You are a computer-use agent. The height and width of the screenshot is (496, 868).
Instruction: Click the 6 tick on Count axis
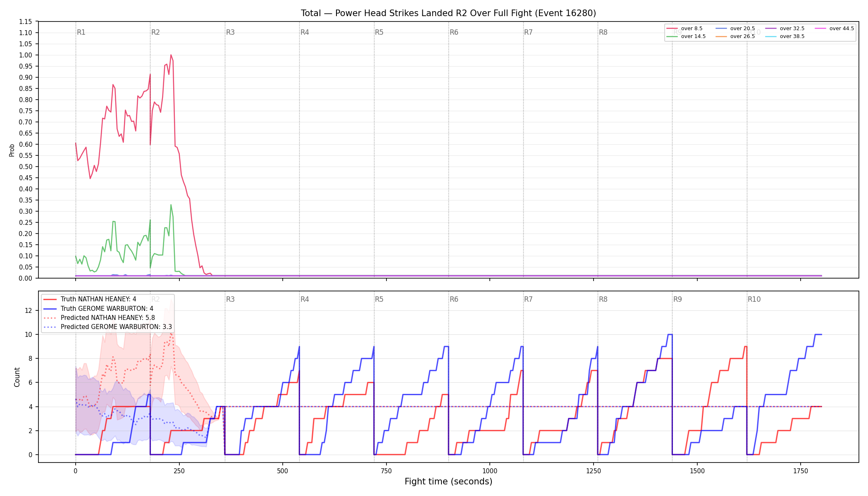[30, 383]
